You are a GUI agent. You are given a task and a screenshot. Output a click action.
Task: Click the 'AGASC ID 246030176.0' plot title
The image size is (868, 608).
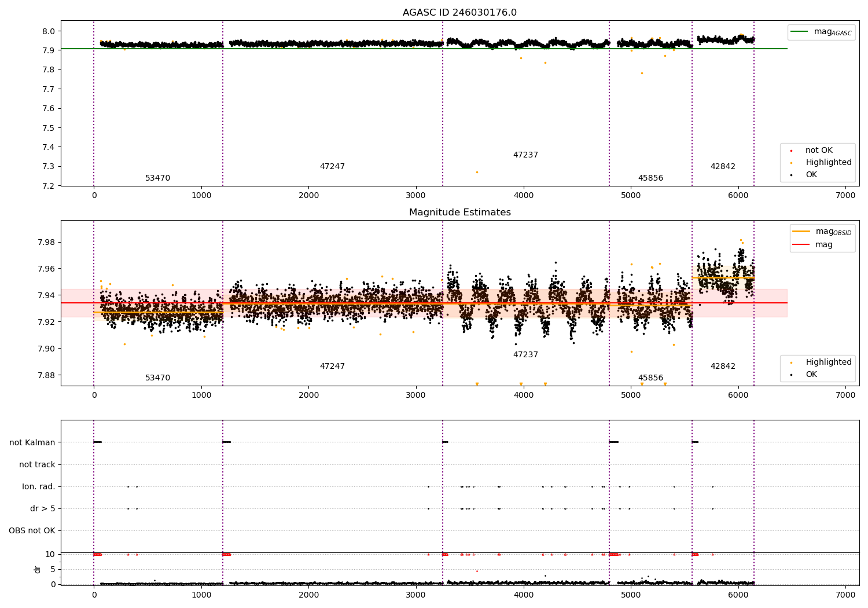tap(459, 13)
